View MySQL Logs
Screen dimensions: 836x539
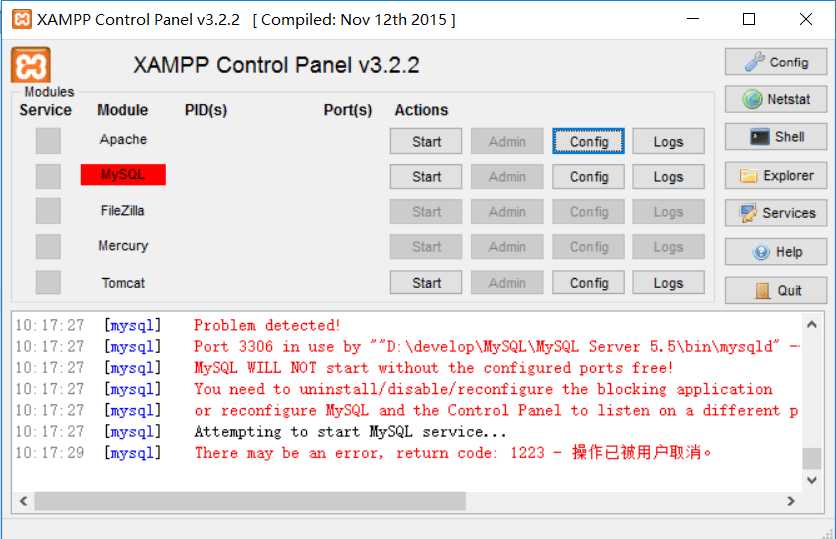(668, 176)
